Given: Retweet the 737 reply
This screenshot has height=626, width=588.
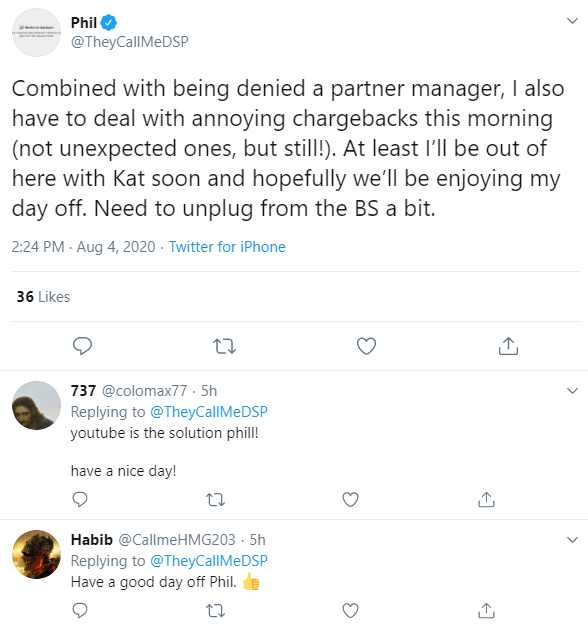Looking at the screenshot, I should coord(216,499).
